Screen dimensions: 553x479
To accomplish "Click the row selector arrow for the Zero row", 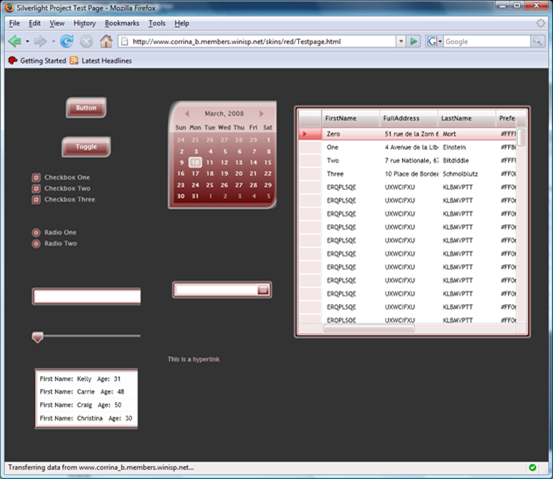I will coord(305,134).
